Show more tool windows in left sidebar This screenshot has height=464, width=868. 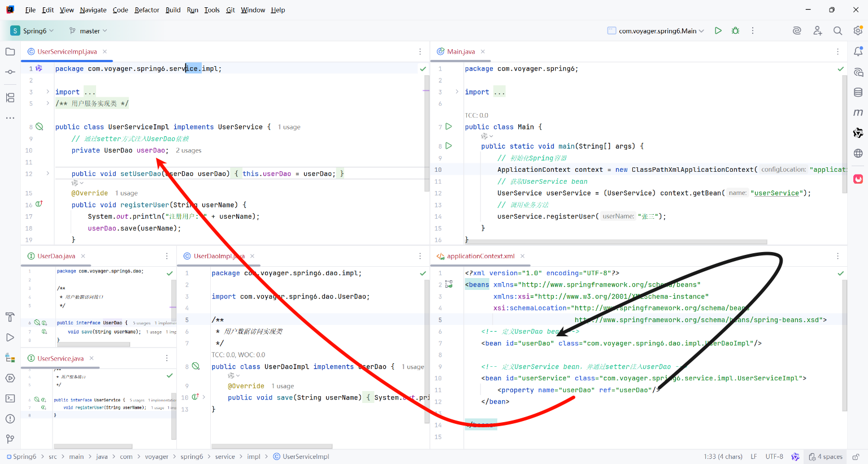click(10, 118)
